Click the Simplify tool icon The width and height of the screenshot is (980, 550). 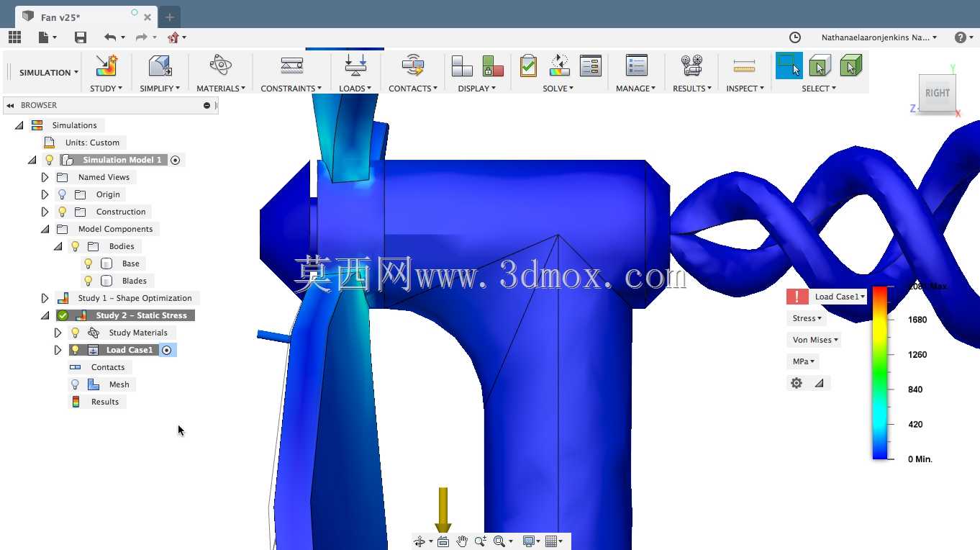tap(160, 66)
